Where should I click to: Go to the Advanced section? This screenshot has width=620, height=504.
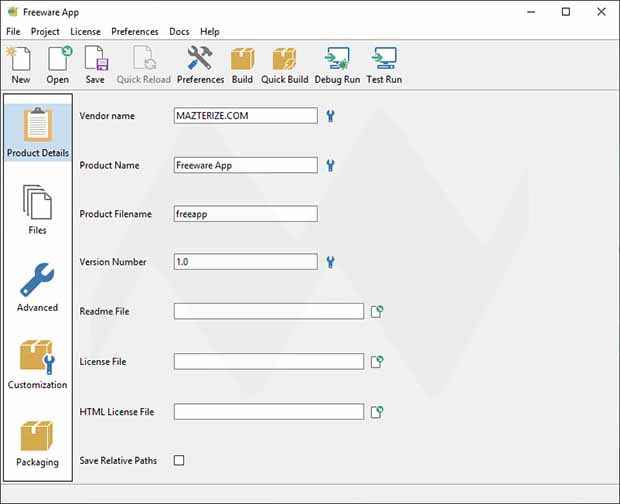coord(37,288)
